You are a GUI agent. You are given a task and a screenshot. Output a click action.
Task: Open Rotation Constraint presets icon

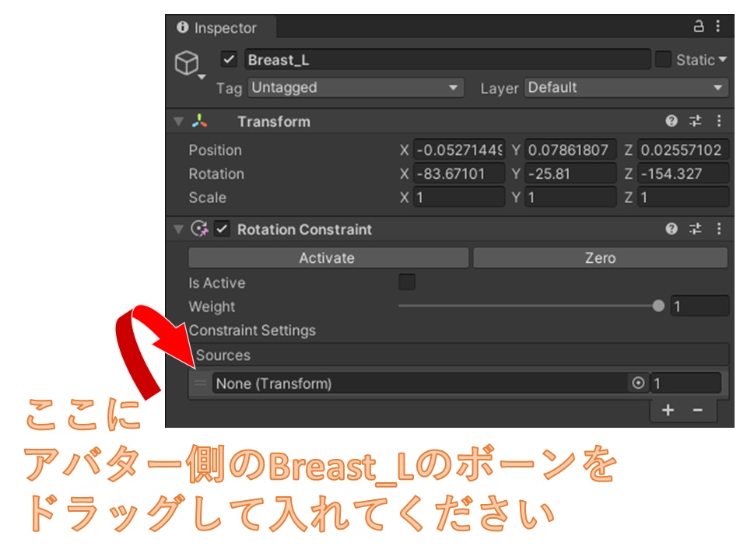[x=696, y=229]
